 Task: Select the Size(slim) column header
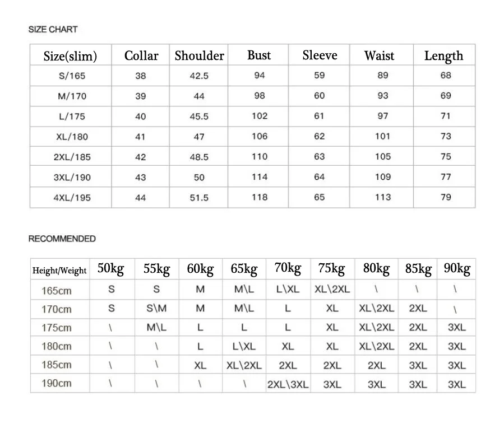tap(70, 56)
